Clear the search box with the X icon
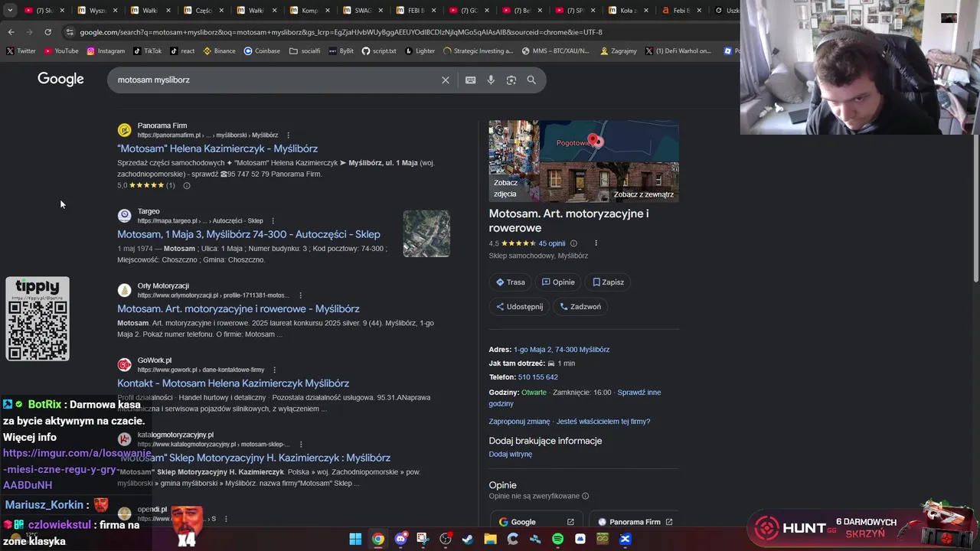Screen dimensions: 980x551 pos(446,80)
